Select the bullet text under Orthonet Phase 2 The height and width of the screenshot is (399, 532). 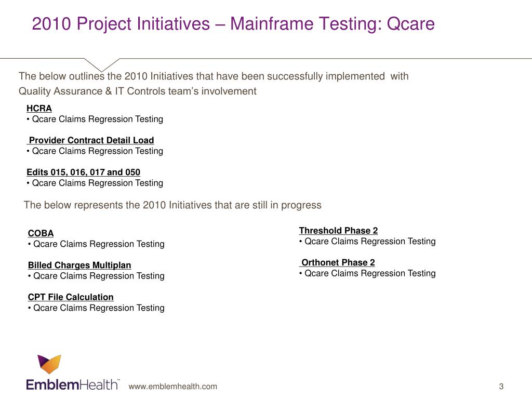pos(367,273)
